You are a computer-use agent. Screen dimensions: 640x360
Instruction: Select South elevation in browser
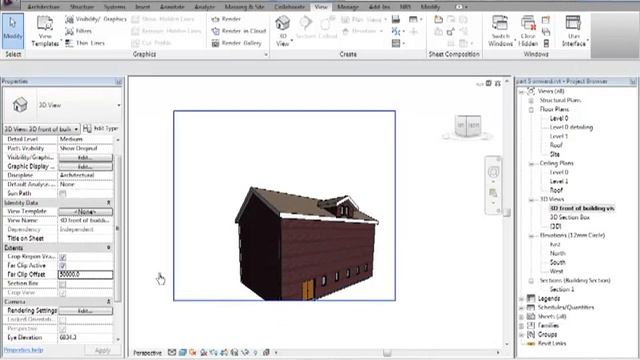(557, 262)
